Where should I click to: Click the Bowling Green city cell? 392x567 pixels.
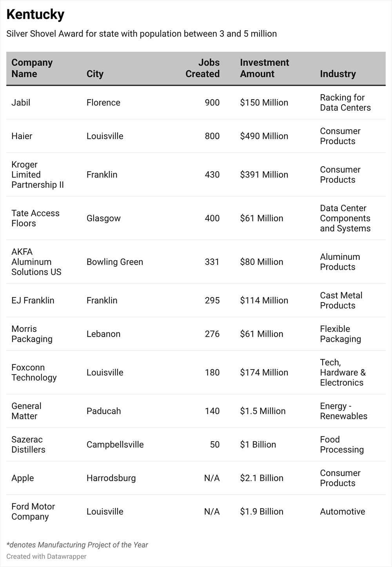coord(115,262)
